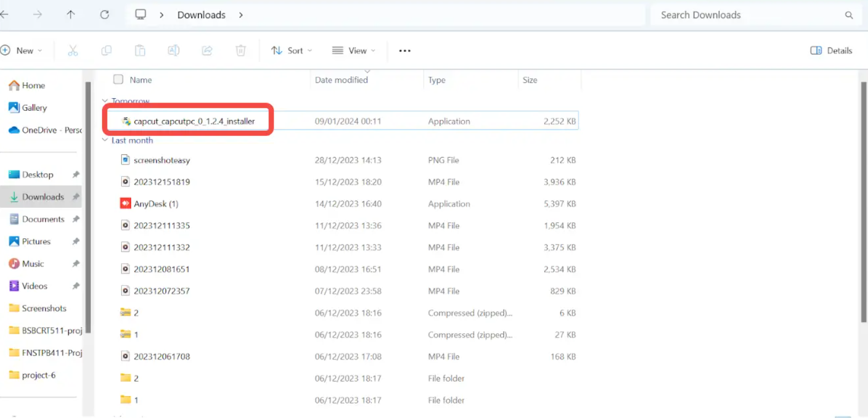868x418 pixels.
Task: Tick the select-all checkbox beside Name
Action: [x=118, y=79]
